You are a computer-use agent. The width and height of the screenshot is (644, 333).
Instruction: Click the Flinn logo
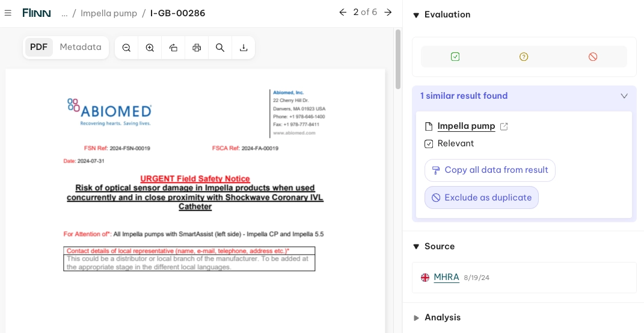pos(37,13)
